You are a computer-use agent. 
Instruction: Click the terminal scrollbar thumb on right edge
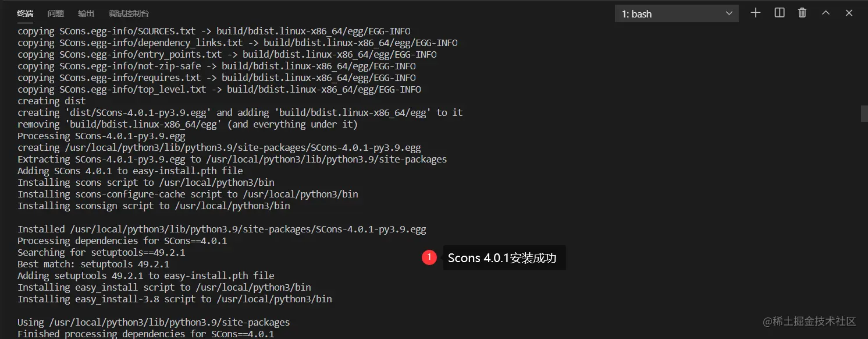(x=864, y=114)
